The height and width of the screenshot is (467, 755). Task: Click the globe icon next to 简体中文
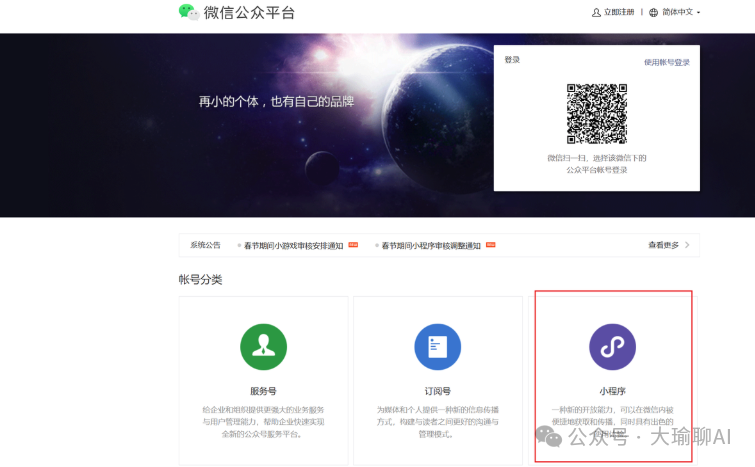pos(653,13)
